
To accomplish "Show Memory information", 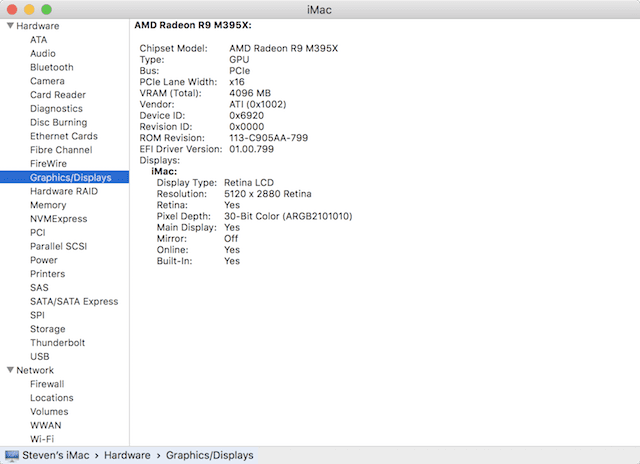I will coord(48,205).
